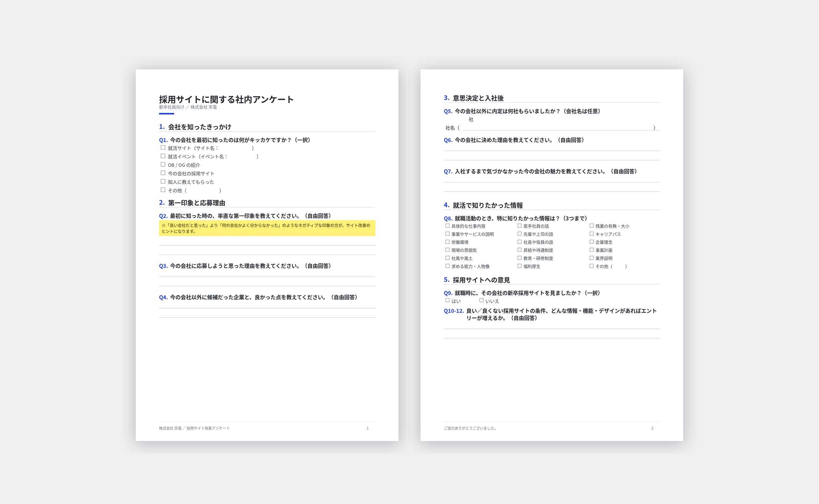Screen dimensions: 819x504
Task: Click the Q8 question text
Action: pyautogui.click(x=521, y=218)
